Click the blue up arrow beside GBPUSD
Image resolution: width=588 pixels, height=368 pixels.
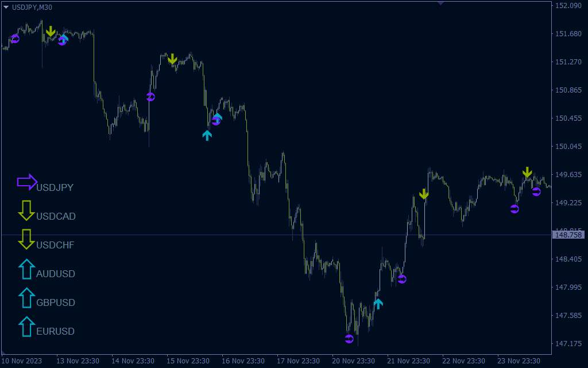coord(26,297)
